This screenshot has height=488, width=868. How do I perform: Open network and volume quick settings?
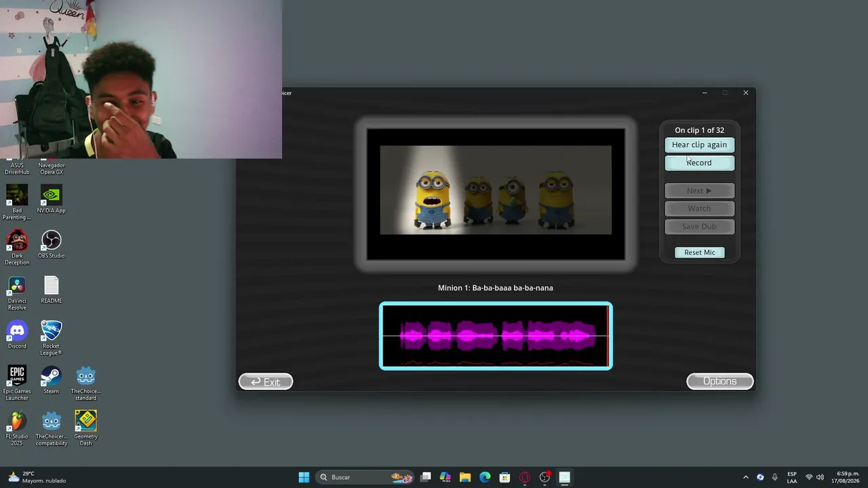coord(814,477)
